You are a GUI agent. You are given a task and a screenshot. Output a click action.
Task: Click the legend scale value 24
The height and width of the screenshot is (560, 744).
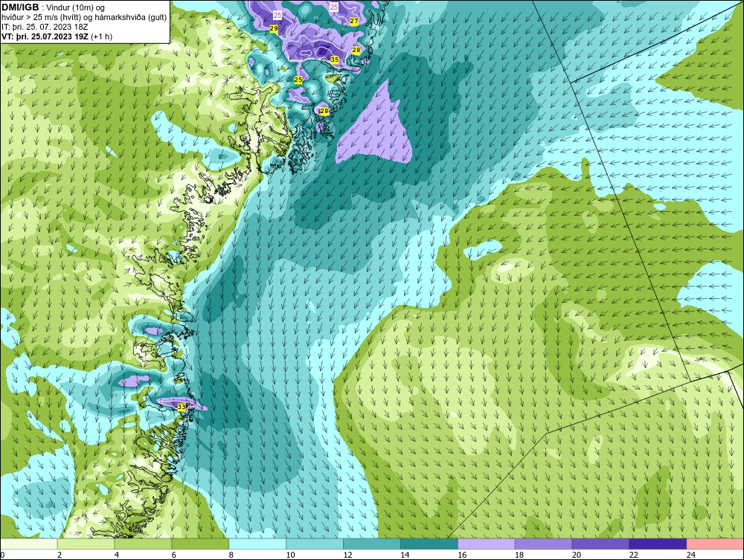[691, 555]
